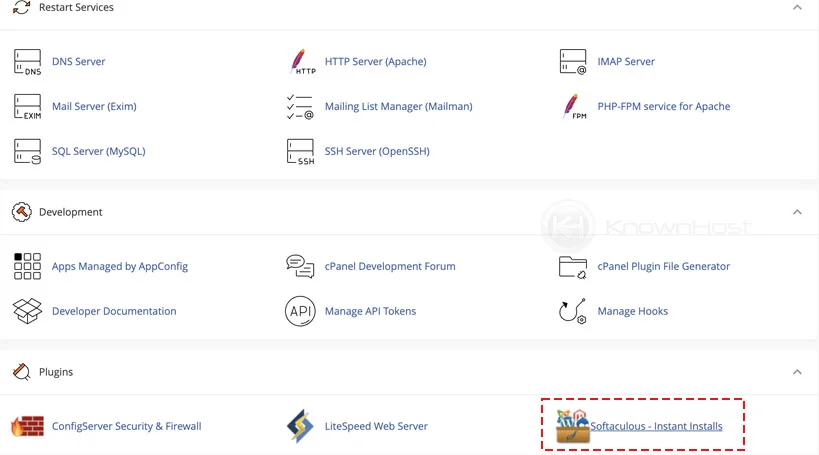The width and height of the screenshot is (819, 455).
Task: Collapse the Restart Services section
Action: click(797, 8)
